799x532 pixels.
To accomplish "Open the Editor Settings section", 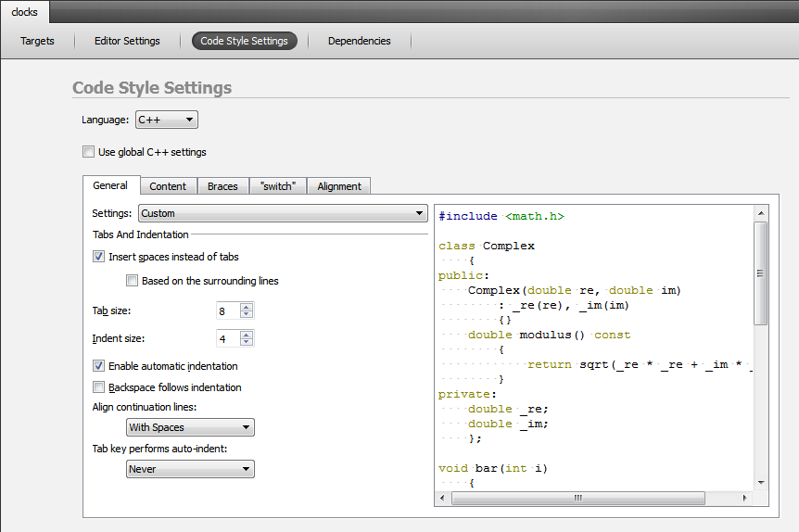I will click(127, 41).
